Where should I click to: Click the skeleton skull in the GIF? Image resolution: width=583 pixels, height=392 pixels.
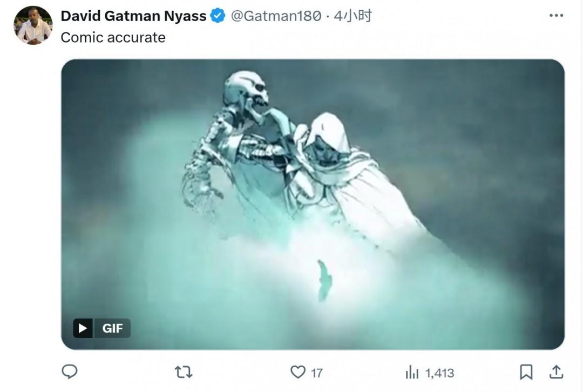pyautogui.click(x=247, y=91)
